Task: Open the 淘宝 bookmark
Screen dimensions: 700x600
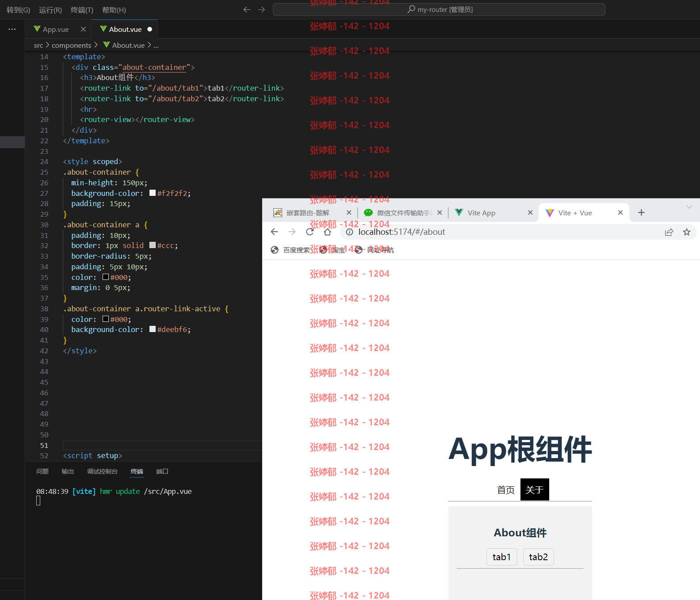Action: pos(333,250)
